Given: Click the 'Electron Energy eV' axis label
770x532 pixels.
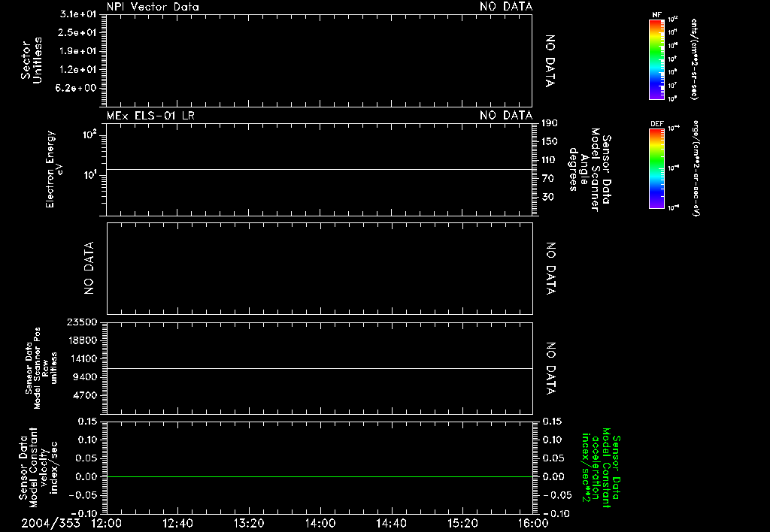Looking at the screenshot, I should tap(54, 169).
